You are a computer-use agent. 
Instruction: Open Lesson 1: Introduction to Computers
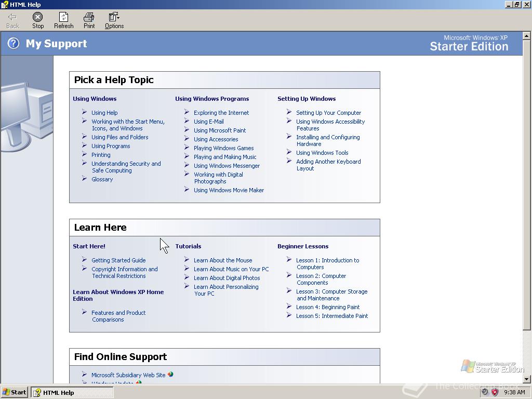point(327,263)
